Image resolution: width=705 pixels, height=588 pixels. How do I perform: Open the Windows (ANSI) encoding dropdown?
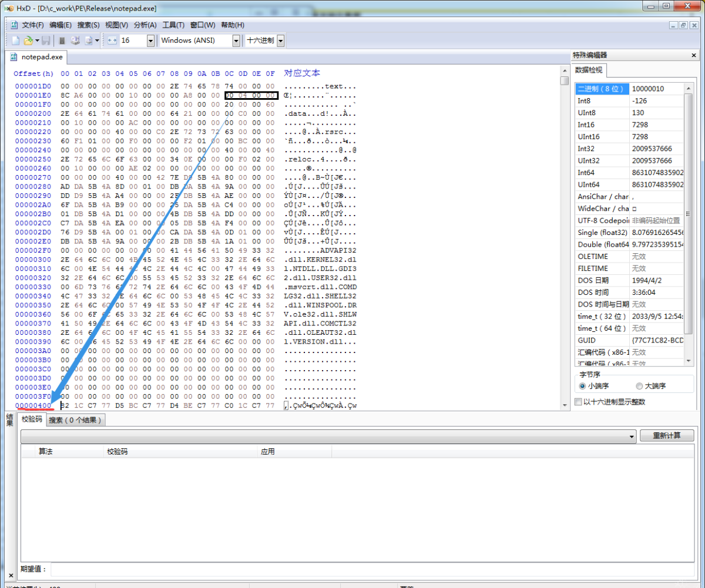click(236, 41)
